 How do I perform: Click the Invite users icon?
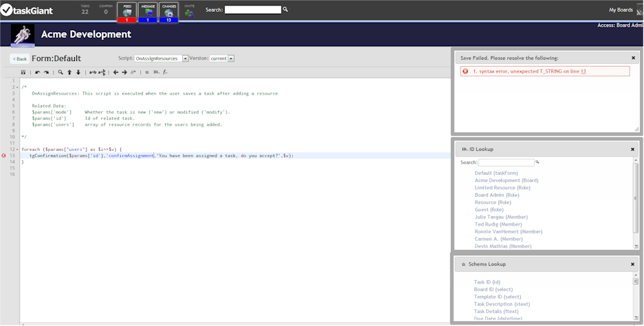tap(189, 12)
